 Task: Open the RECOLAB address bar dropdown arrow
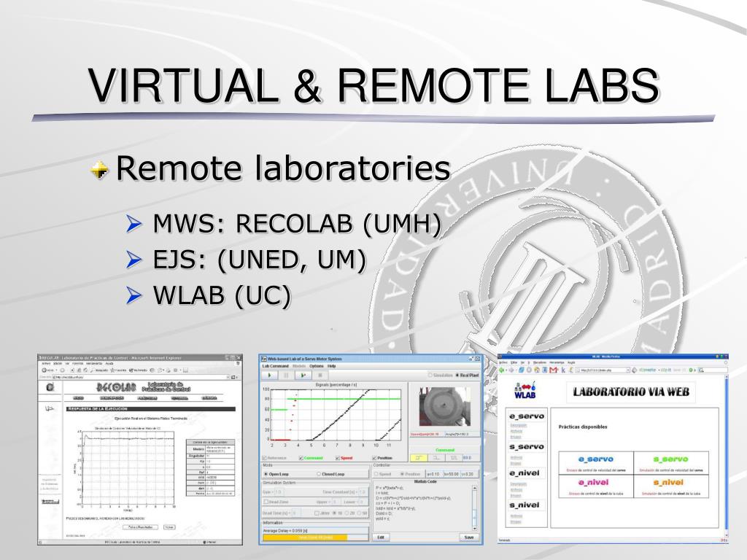coord(226,377)
